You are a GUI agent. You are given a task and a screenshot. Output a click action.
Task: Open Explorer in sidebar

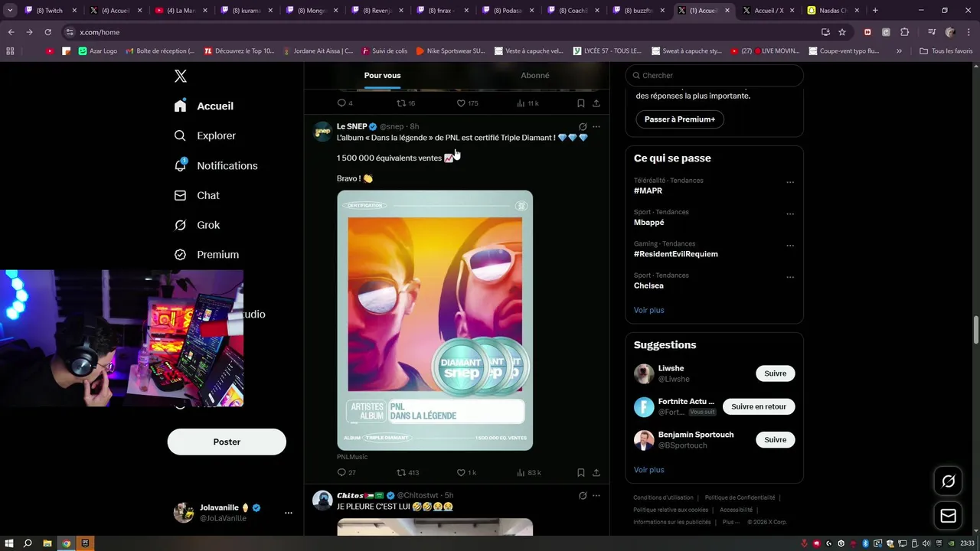tap(205, 135)
